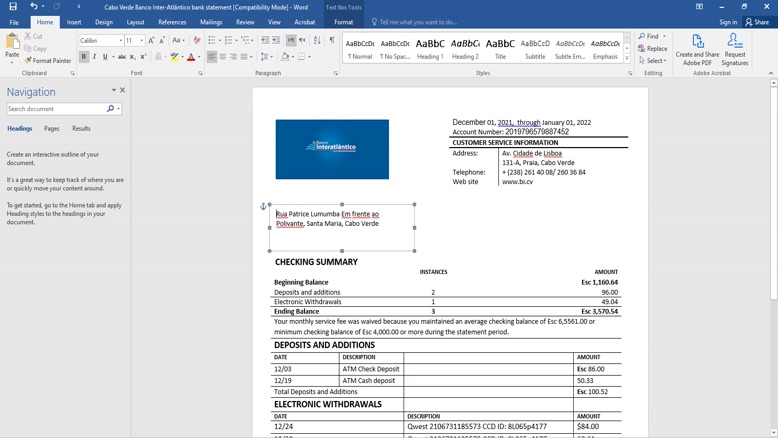Show paragraph marks pilcrow

point(331,40)
